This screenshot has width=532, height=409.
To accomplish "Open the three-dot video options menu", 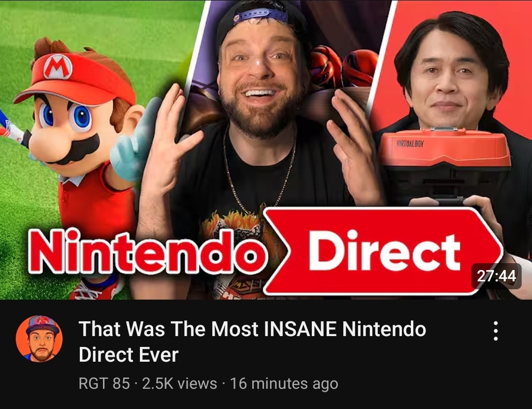I will point(496,331).
